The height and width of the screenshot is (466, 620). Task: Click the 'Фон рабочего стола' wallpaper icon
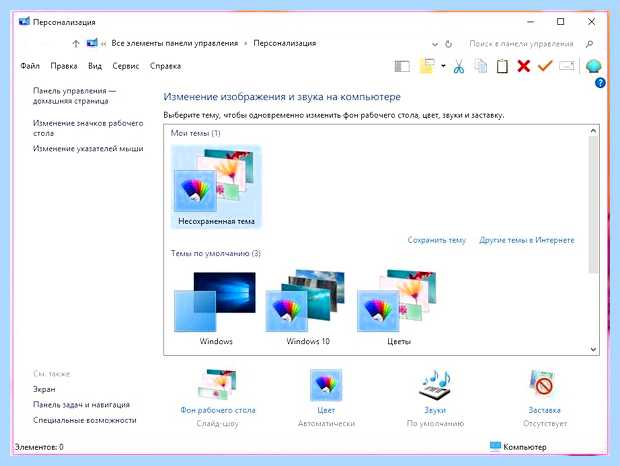217,384
